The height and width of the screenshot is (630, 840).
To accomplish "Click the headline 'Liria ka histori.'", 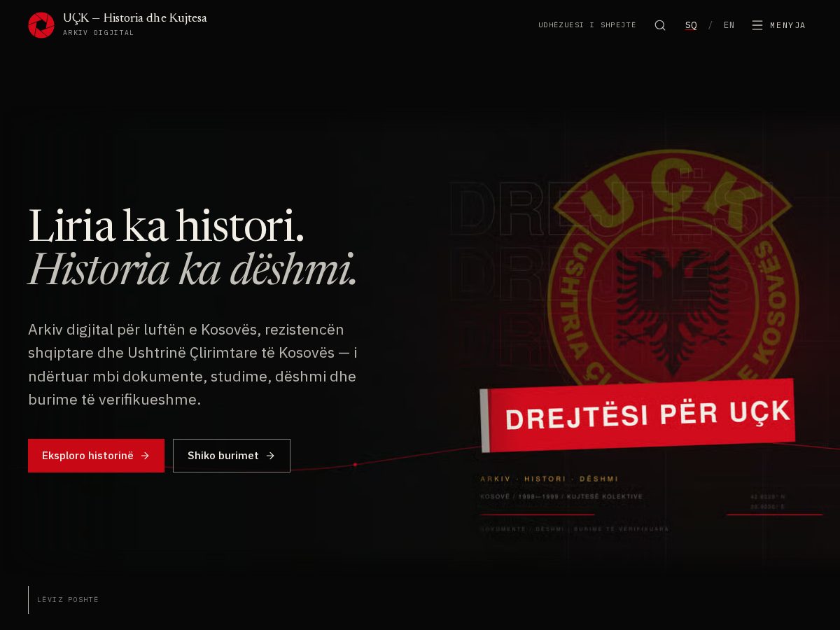I will pyautogui.click(x=166, y=225).
